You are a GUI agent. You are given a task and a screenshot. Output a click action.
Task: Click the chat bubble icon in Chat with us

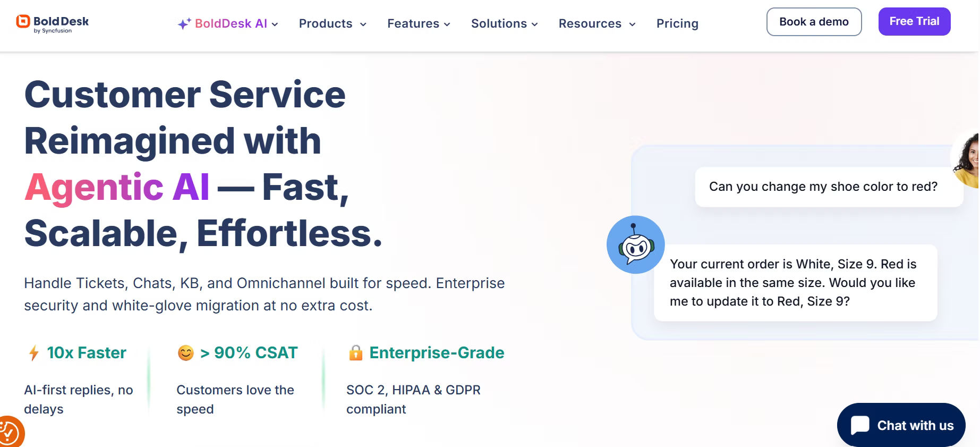[859, 425]
